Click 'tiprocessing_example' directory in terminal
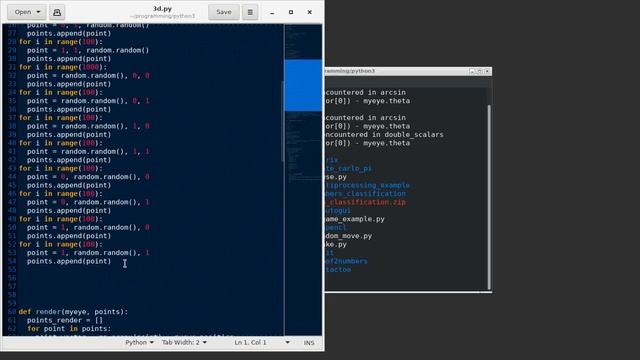The image size is (640, 360). [x=367, y=185]
